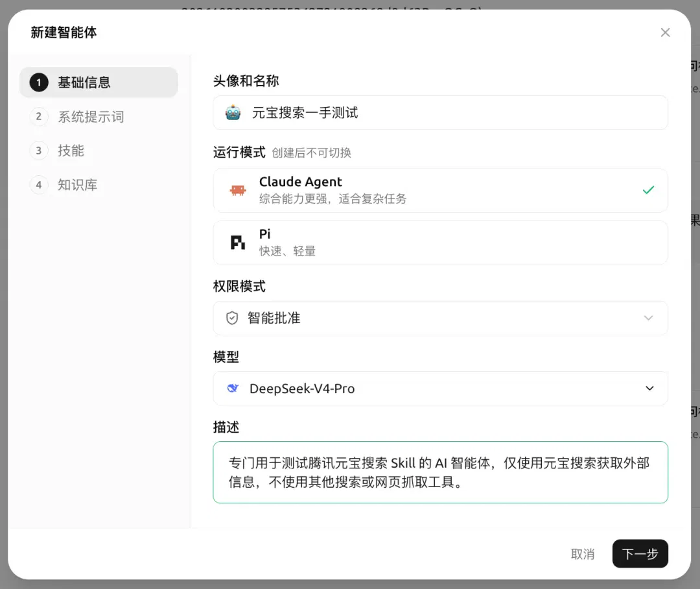Viewport: 700px width, 589px height.
Task: Click the step 2 number circle
Action: pyautogui.click(x=39, y=117)
